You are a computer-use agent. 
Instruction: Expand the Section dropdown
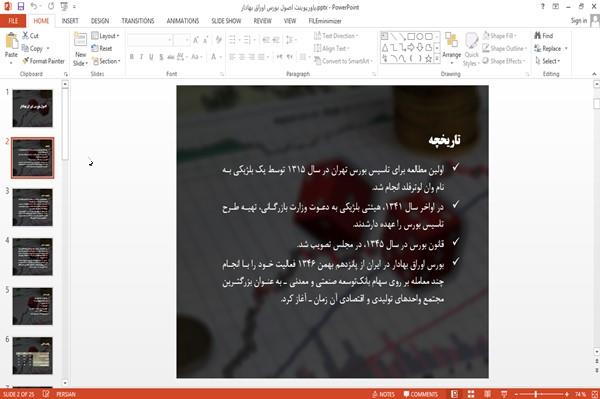[106, 61]
